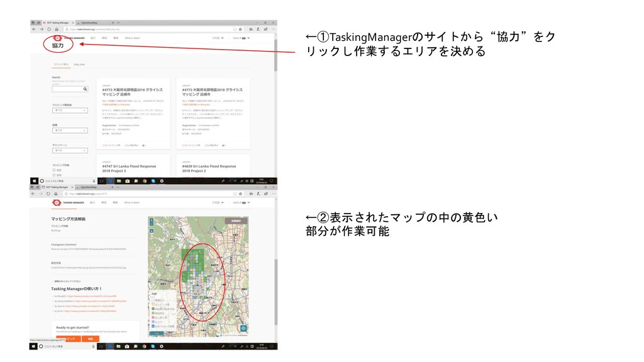This screenshot has width=644, height=362.
Task: Click the orange マッピング button under Ready to get started?
Action: (69, 339)
